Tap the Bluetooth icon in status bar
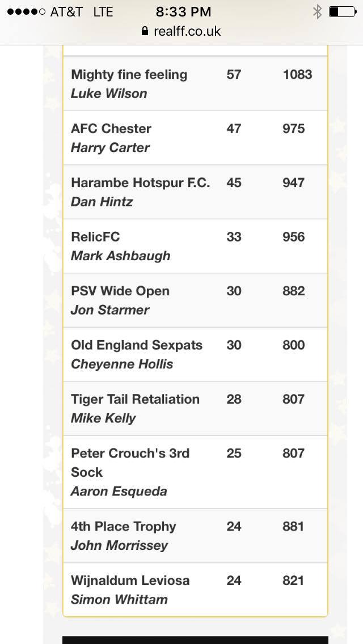 click(318, 12)
